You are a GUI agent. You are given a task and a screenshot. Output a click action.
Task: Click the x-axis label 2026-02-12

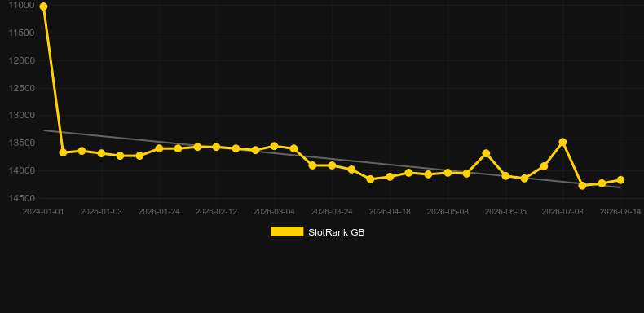217,212
